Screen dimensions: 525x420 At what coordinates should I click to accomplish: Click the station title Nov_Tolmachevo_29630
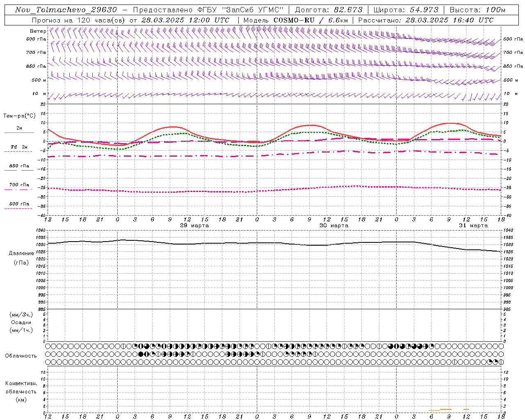tap(66, 10)
